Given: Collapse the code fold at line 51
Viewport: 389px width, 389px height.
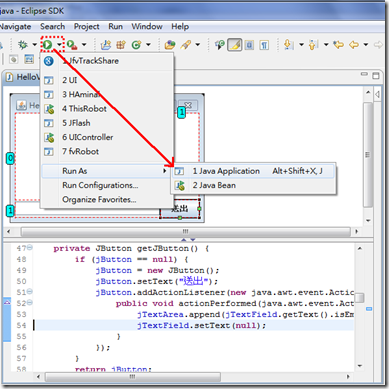Looking at the screenshot, I should [30, 291].
